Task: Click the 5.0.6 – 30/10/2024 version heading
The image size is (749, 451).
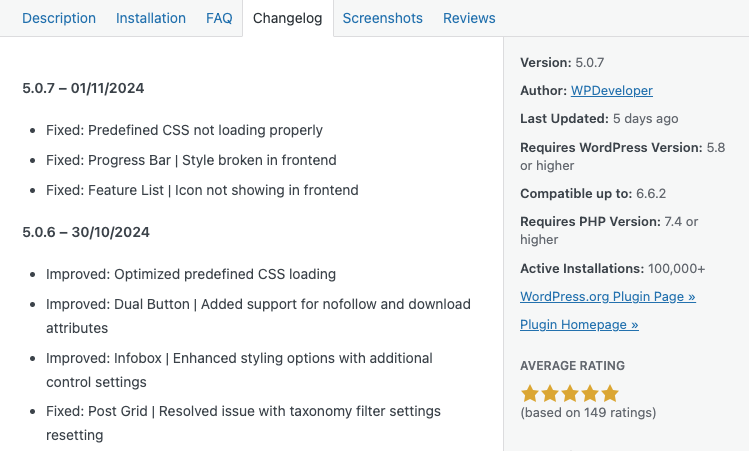Action: (86, 232)
